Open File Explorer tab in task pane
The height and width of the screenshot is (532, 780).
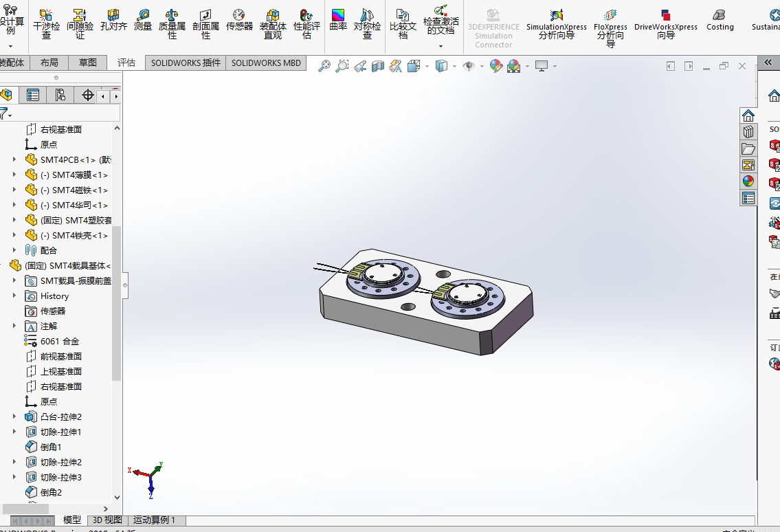[748, 148]
